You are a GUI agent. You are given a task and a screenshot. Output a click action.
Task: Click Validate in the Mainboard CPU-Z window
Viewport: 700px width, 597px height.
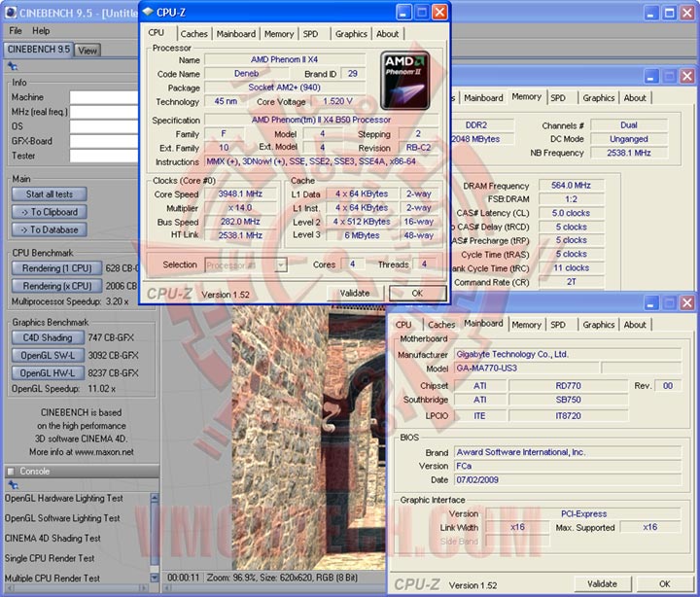click(x=602, y=583)
